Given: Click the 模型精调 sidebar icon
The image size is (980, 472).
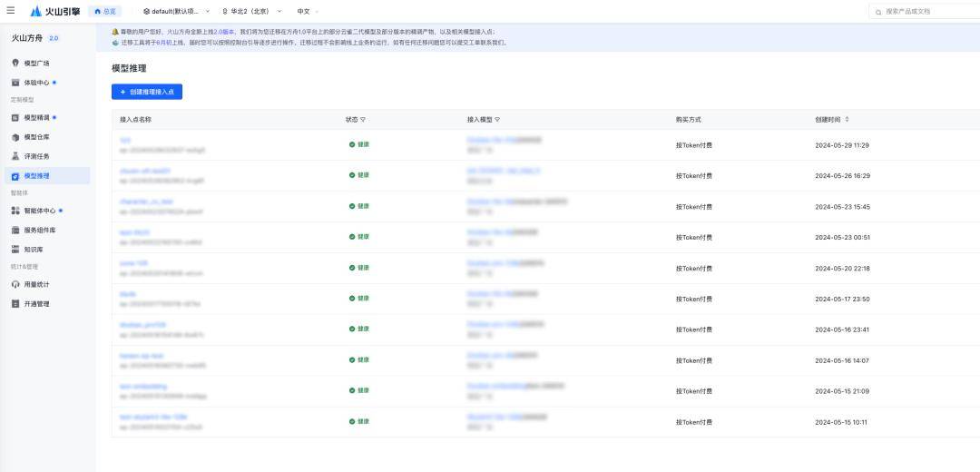Looking at the screenshot, I should coord(15,117).
